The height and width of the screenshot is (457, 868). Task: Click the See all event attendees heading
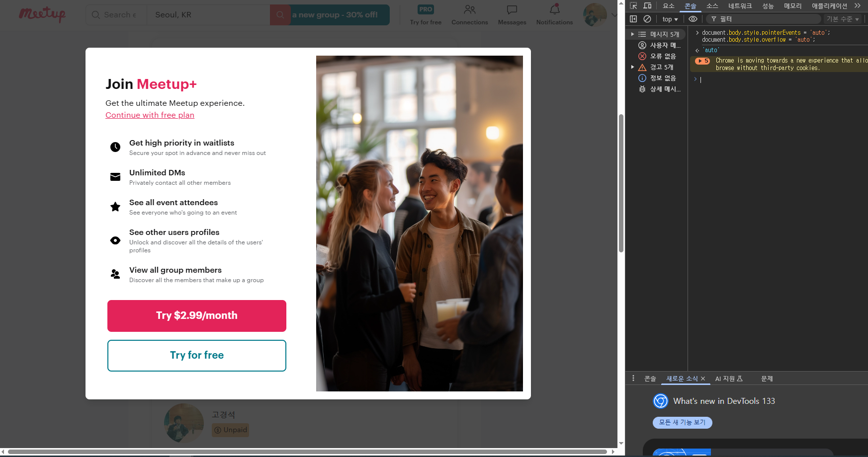coord(174,202)
